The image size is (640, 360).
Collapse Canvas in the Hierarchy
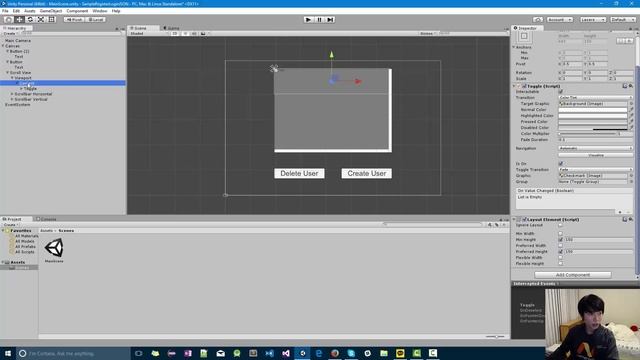click(3, 46)
